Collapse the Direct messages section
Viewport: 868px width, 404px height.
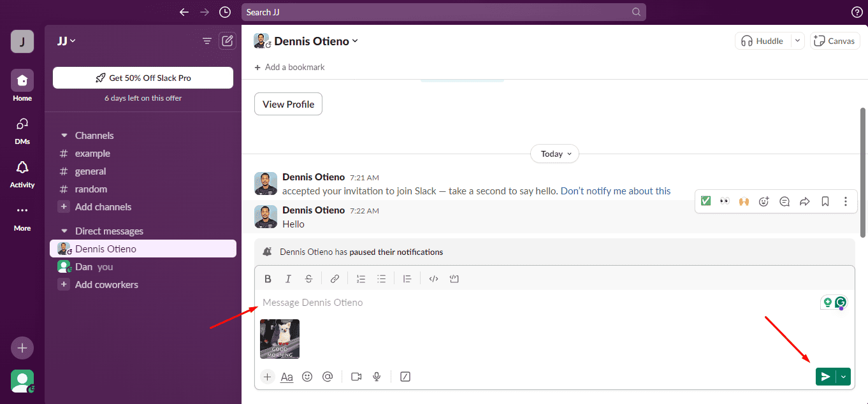64,231
